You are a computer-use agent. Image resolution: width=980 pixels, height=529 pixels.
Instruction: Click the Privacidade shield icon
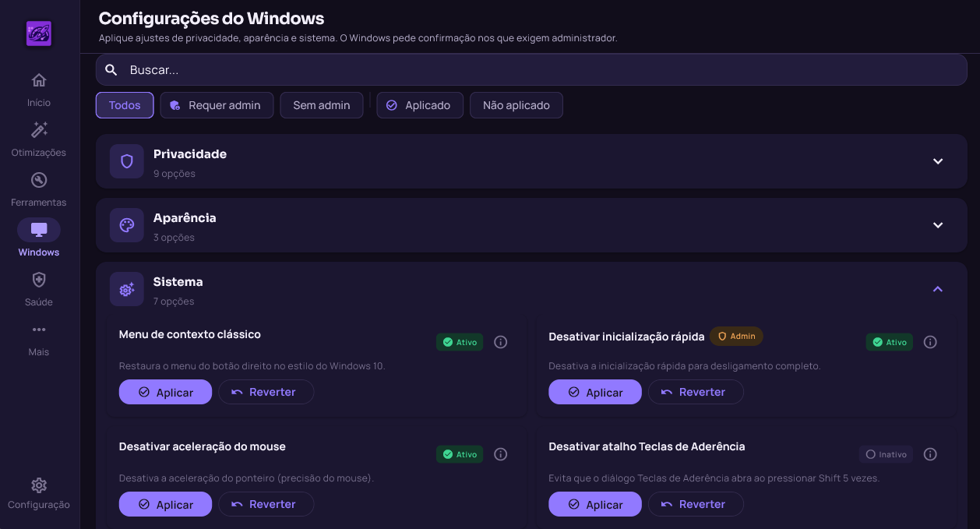[127, 161]
